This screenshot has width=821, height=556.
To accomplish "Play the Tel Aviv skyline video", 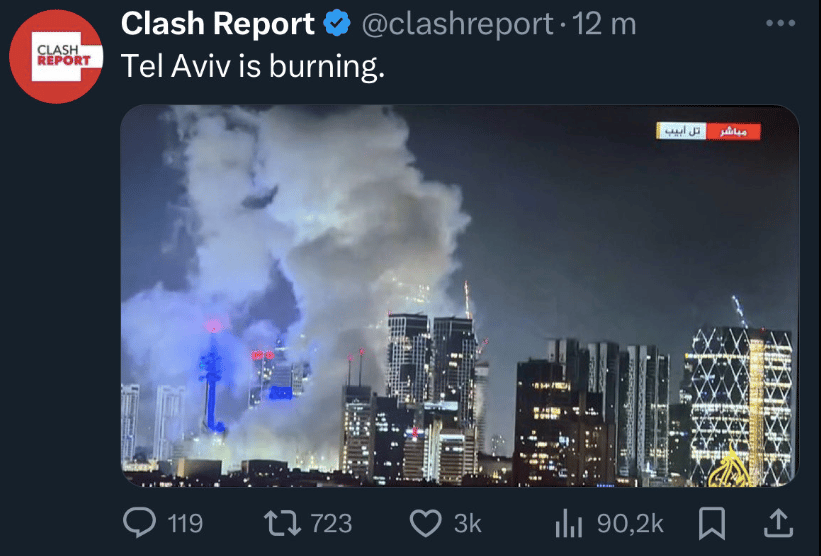I will point(460,296).
